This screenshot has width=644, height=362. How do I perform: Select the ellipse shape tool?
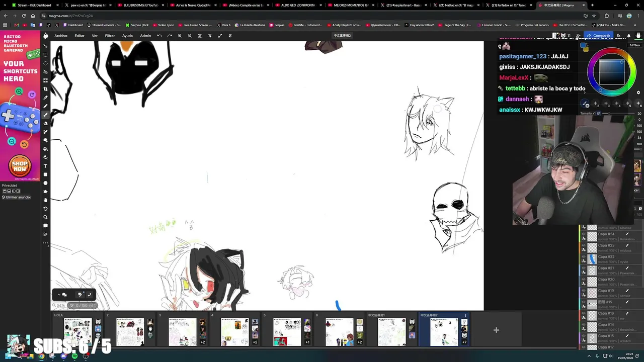click(45, 183)
